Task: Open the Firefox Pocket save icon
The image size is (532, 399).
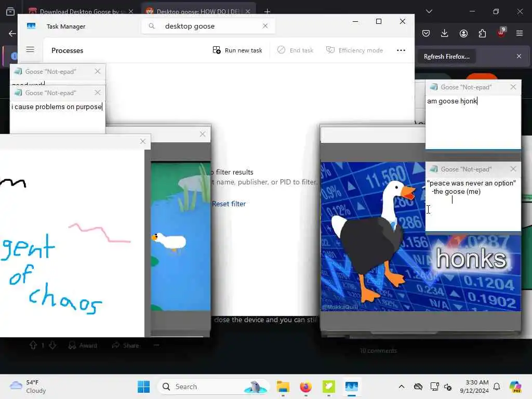Action: [x=426, y=33]
